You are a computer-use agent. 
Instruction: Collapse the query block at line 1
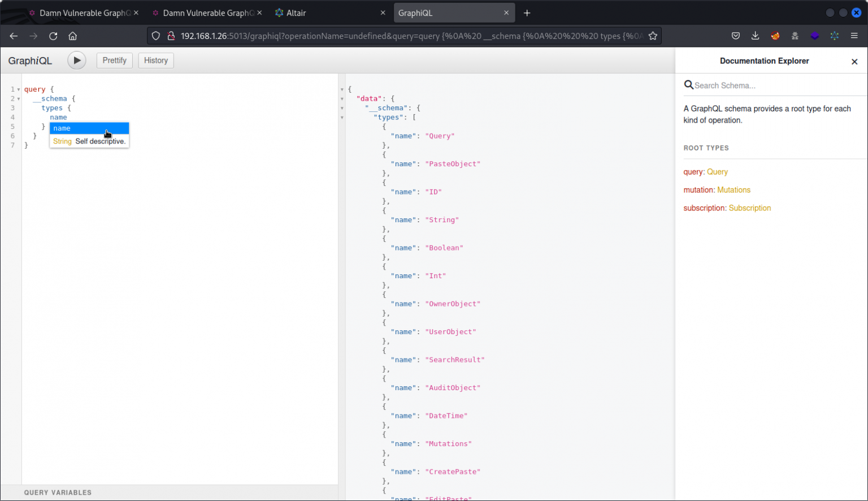(19, 89)
